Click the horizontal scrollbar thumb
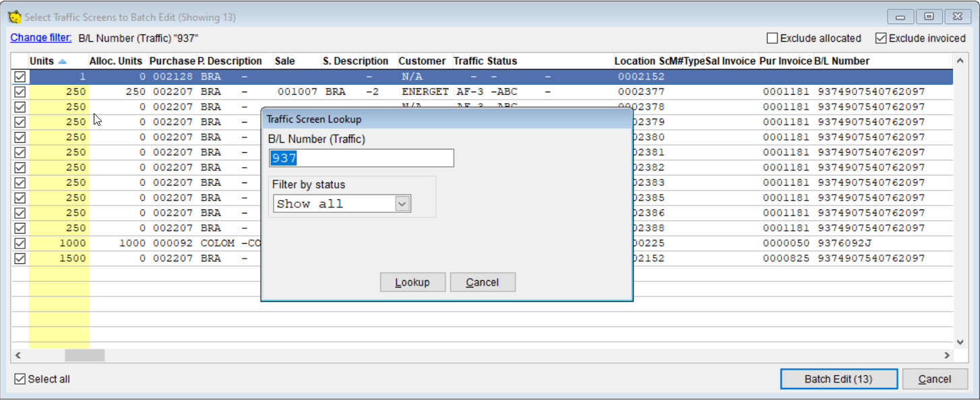The image size is (980, 400). coord(85,355)
